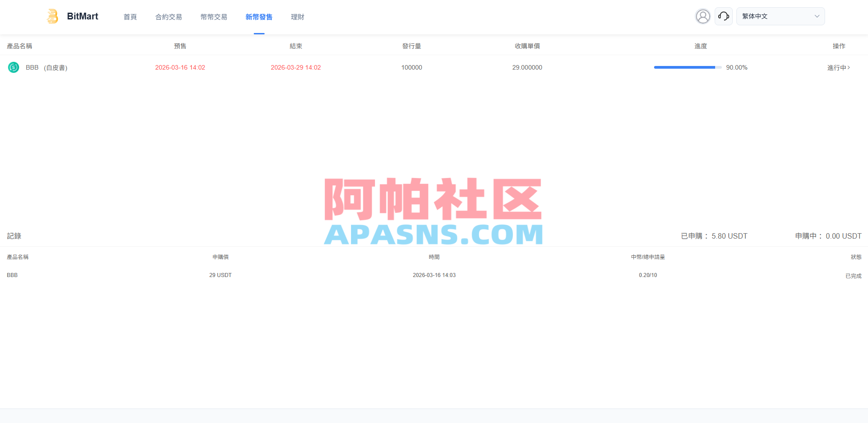Viewport: 868px width, 423px height.
Task: Open the 理財 menu item
Action: click(298, 17)
